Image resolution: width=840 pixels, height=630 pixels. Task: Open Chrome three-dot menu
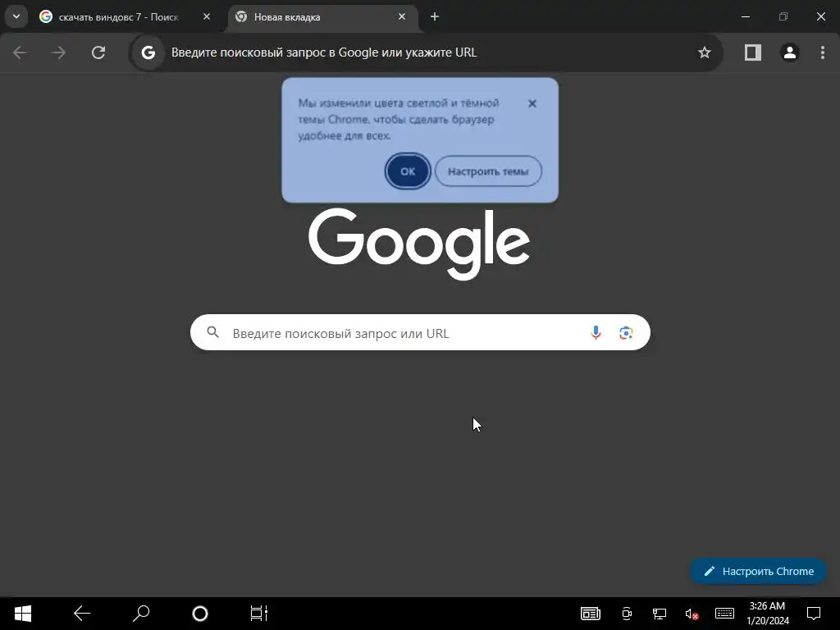click(823, 52)
